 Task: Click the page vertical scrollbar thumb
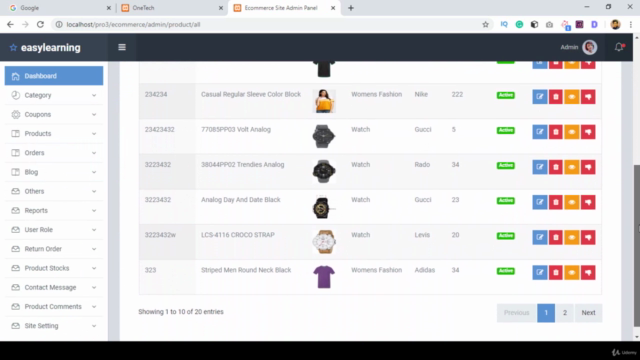[636, 245]
